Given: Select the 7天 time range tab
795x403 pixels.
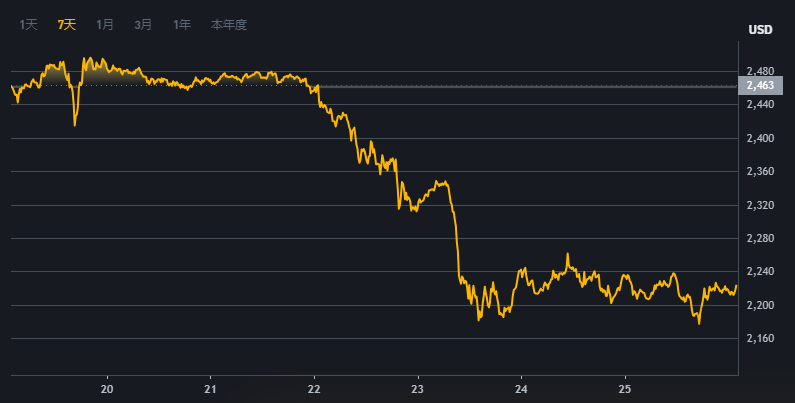Looking at the screenshot, I should (x=67, y=25).
